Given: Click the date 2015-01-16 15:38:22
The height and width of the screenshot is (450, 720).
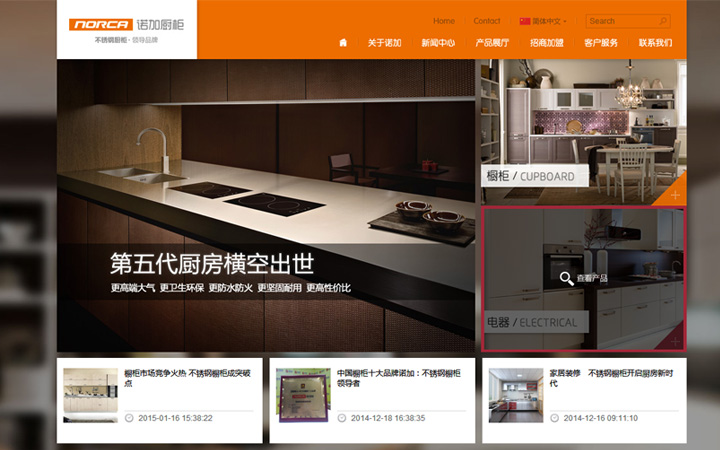Looking at the screenshot, I should point(175,418).
